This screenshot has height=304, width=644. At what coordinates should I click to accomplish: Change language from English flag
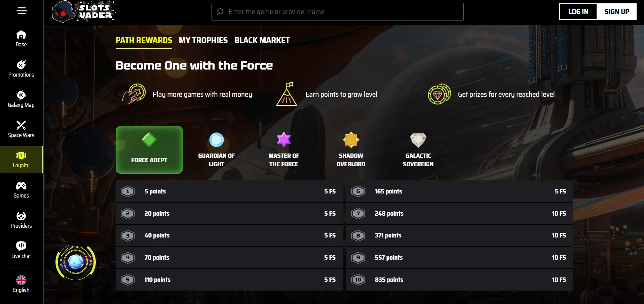(x=21, y=284)
